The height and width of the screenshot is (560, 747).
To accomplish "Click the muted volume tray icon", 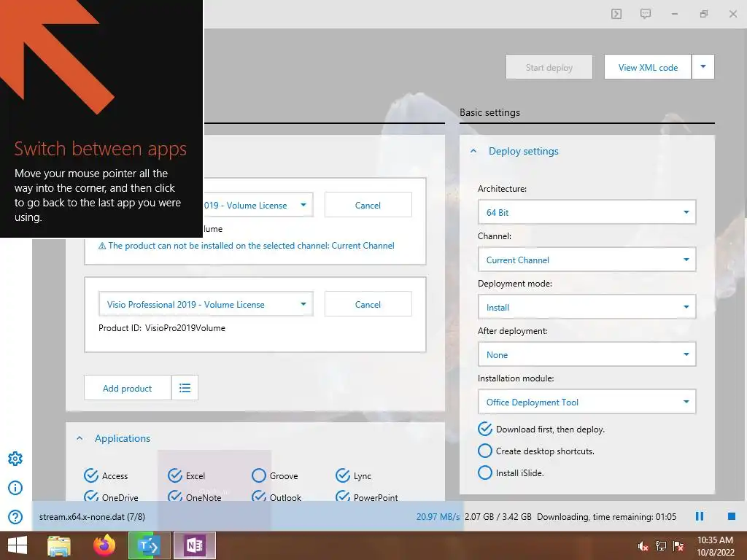I will 643,546.
